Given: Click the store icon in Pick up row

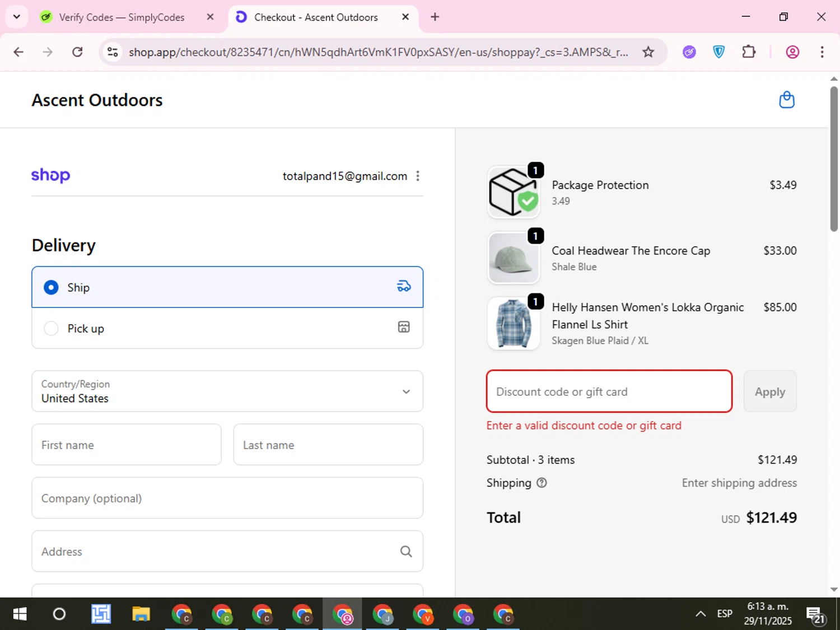Looking at the screenshot, I should [404, 327].
